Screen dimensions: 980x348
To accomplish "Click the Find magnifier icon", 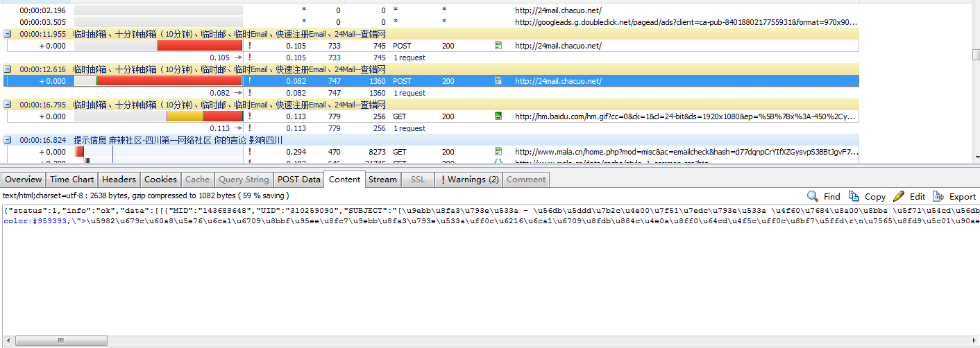I will [x=812, y=196].
